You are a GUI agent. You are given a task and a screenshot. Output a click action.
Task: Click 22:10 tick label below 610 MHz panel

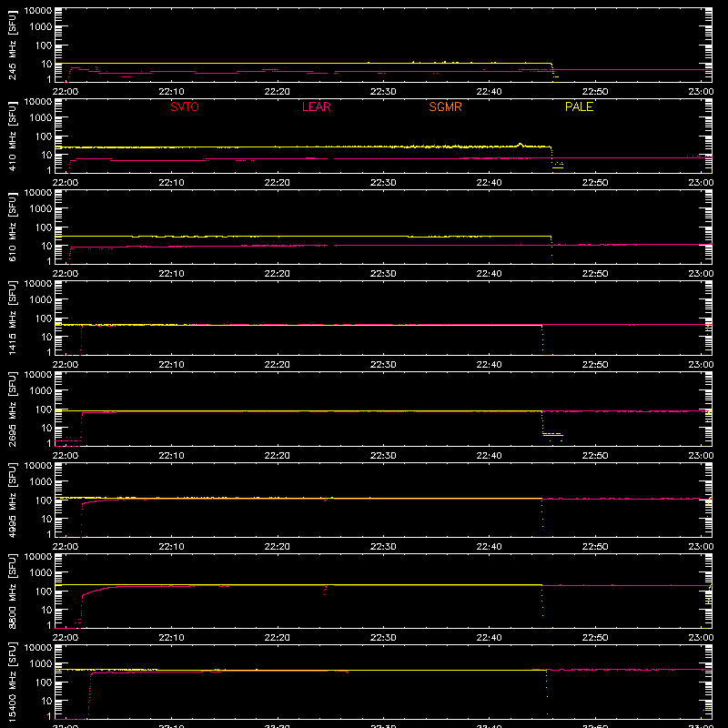coord(171,274)
